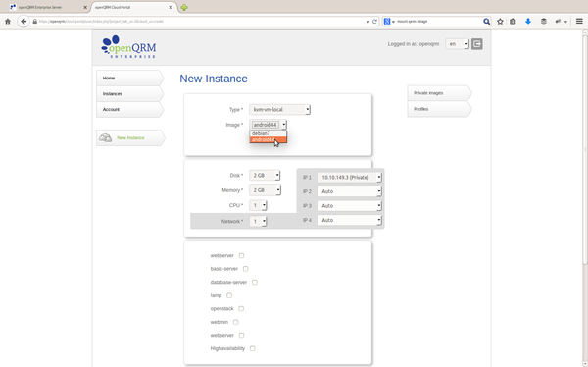Tick the webmin checkbox
Screen dimensions: 588x367
click(x=236, y=322)
